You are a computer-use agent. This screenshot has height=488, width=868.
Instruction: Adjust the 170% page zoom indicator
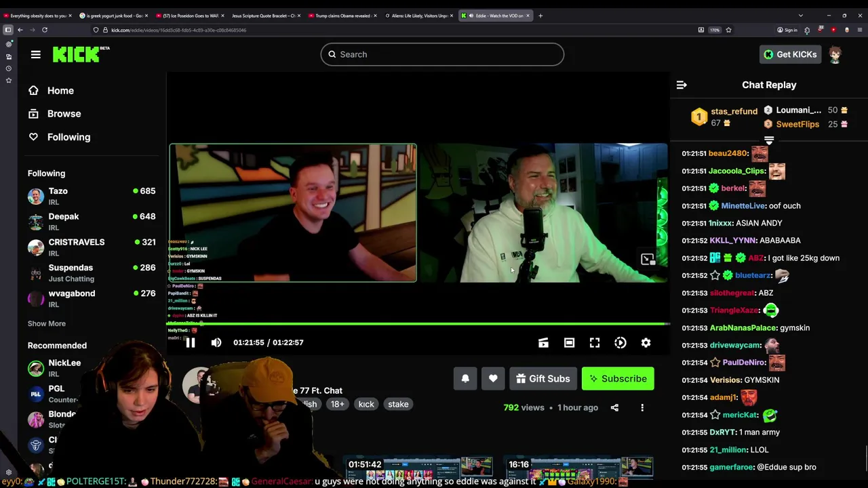coord(715,30)
